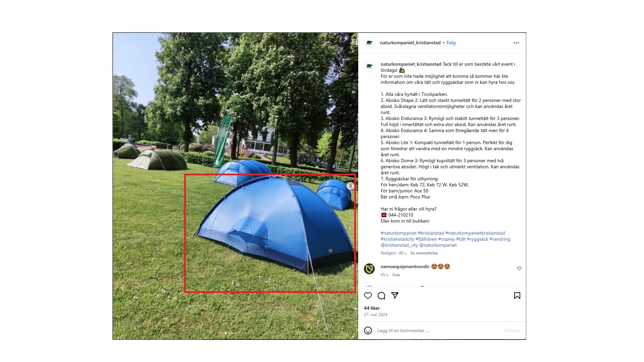Save the post with the bookmark icon
644x362 pixels.
tap(517, 296)
